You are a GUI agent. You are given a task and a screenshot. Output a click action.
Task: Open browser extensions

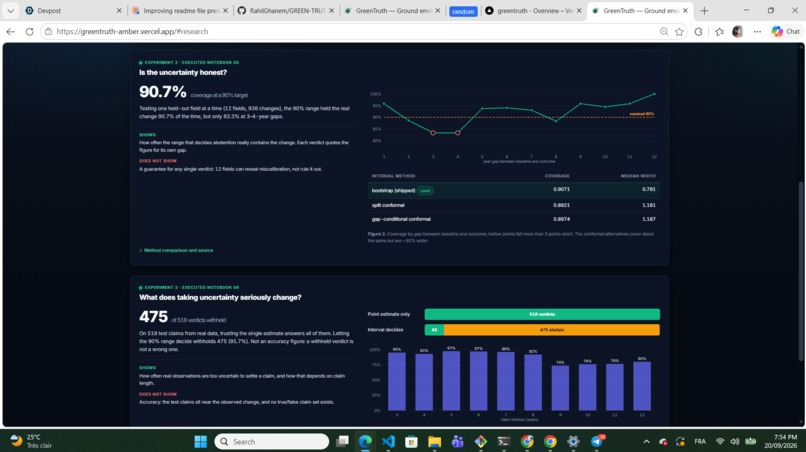698,31
